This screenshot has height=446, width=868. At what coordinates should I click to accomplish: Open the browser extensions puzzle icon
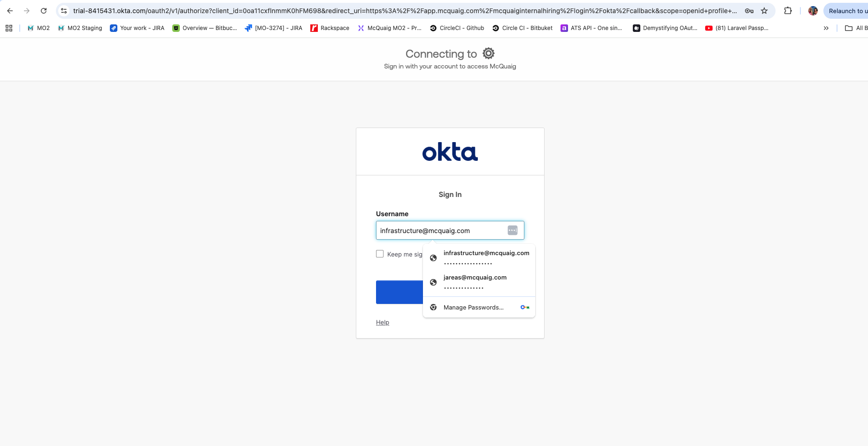(788, 10)
